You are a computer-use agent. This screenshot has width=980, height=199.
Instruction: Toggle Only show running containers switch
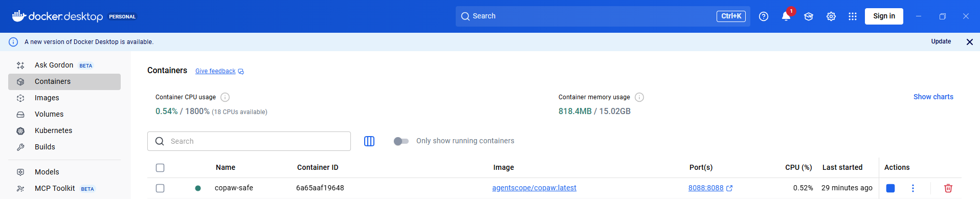click(401, 141)
